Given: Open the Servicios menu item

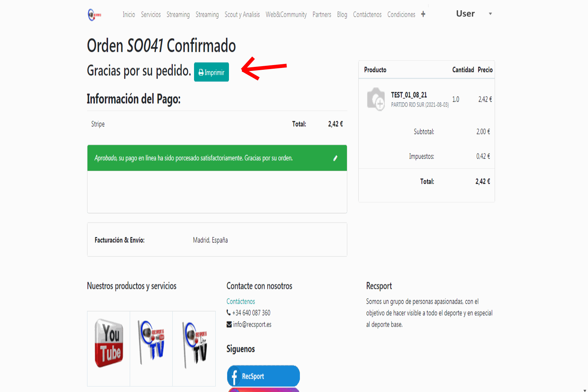Looking at the screenshot, I should pos(151,15).
